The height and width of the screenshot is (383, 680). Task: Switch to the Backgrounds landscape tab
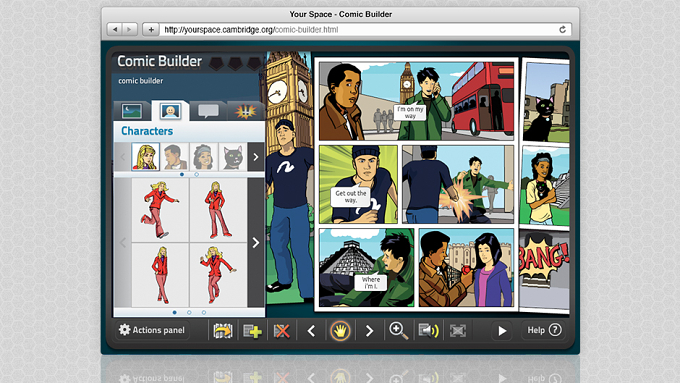point(132,111)
